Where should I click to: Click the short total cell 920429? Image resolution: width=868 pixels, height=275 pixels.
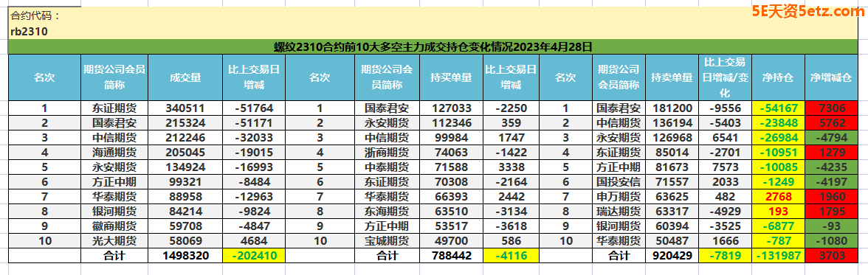pos(672,255)
